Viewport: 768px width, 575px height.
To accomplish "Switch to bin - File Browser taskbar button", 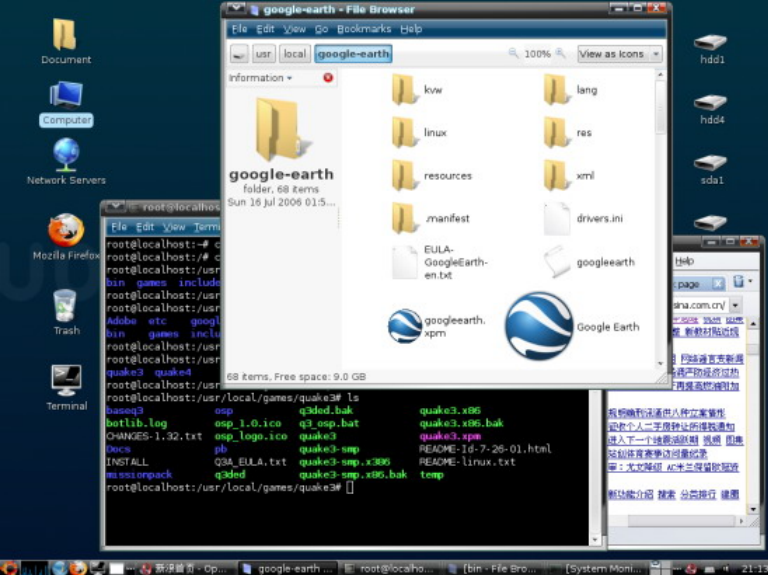I will [x=492, y=569].
